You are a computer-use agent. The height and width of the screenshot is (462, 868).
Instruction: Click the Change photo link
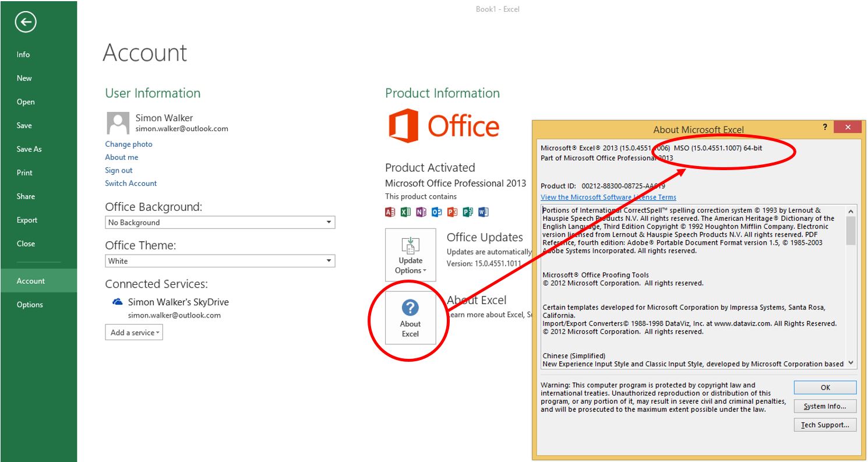tap(129, 144)
